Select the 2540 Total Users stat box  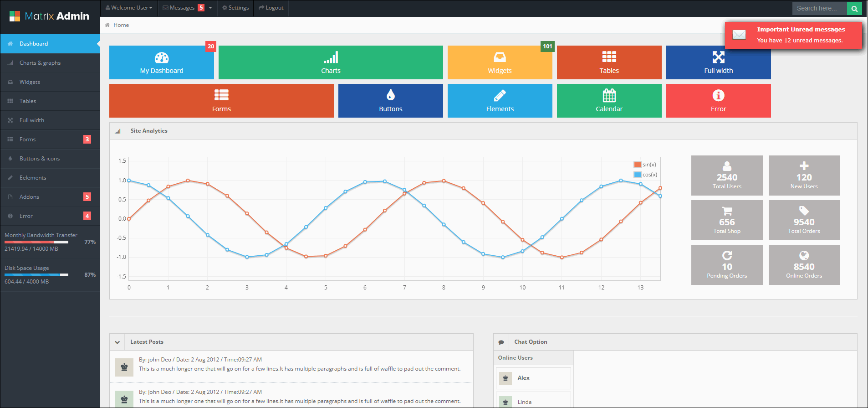(727, 176)
